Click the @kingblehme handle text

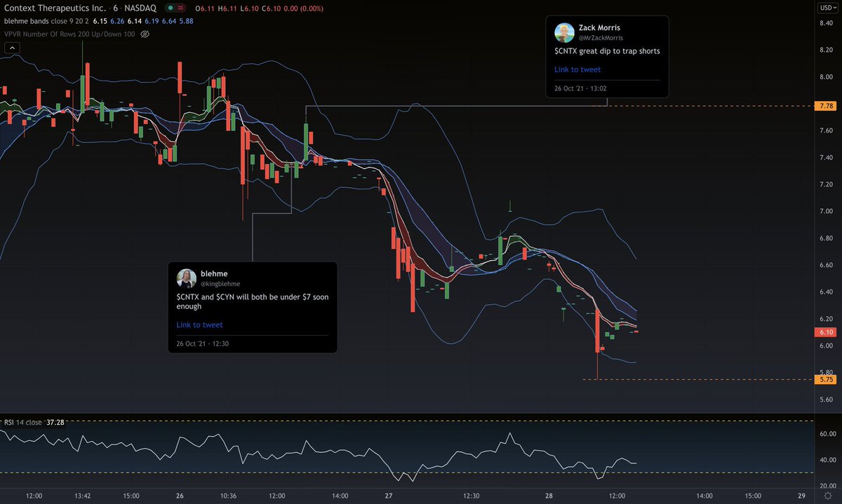click(220, 284)
